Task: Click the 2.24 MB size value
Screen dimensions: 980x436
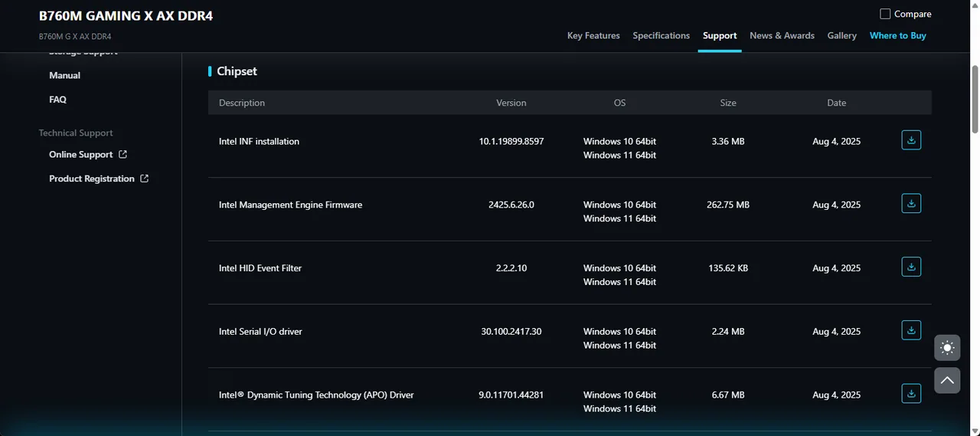Action: (x=728, y=332)
